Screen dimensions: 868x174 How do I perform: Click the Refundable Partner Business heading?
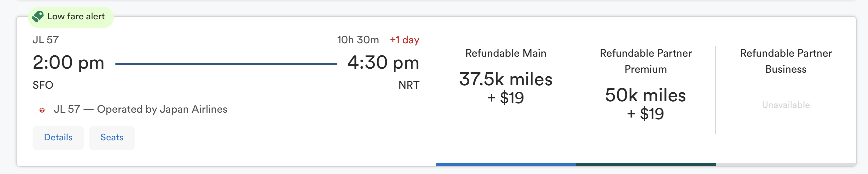tap(786, 61)
